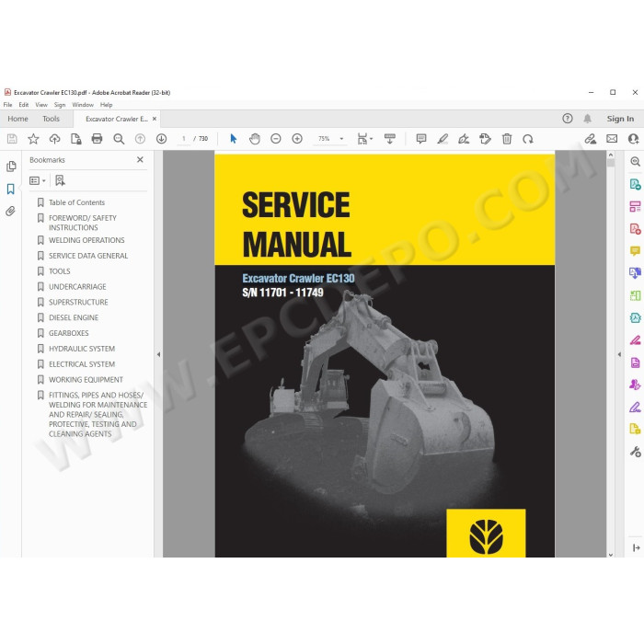Click the upload to cloud icon
The image size is (644, 644).
[x=54, y=139]
